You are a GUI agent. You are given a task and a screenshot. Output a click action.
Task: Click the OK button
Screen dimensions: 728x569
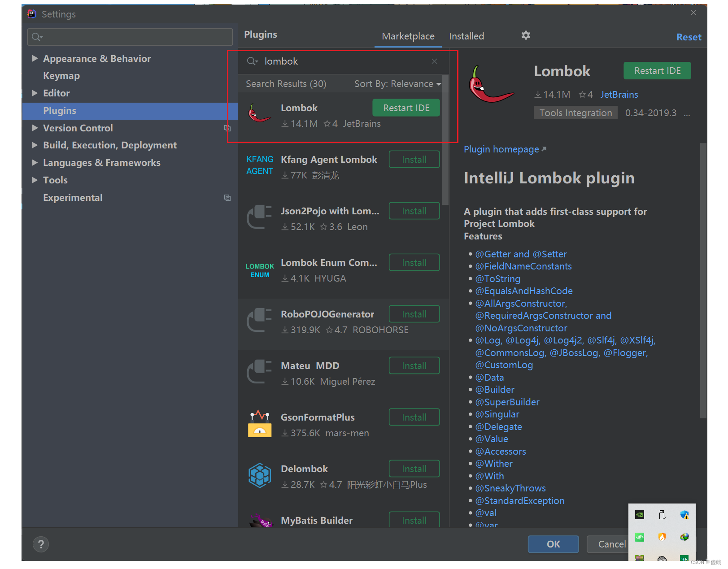[553, 544]
